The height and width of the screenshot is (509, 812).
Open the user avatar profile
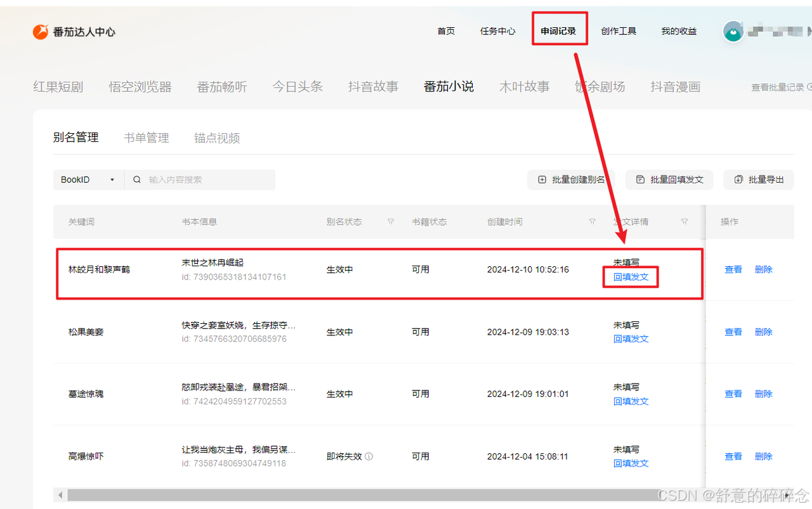click(733, 31)
